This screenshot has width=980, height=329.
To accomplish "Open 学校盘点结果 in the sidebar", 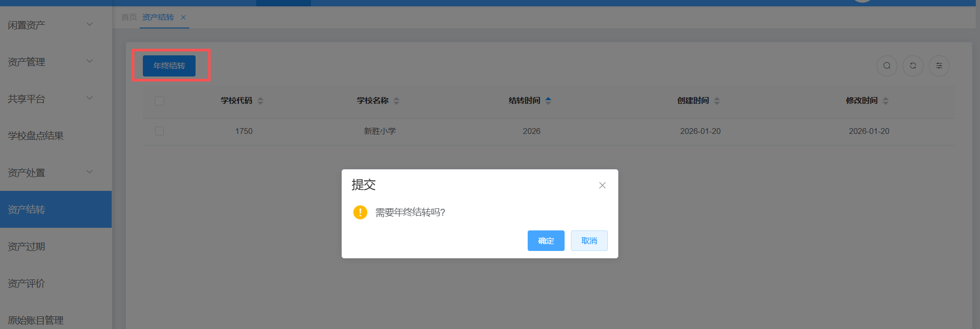I will point(36,136).
